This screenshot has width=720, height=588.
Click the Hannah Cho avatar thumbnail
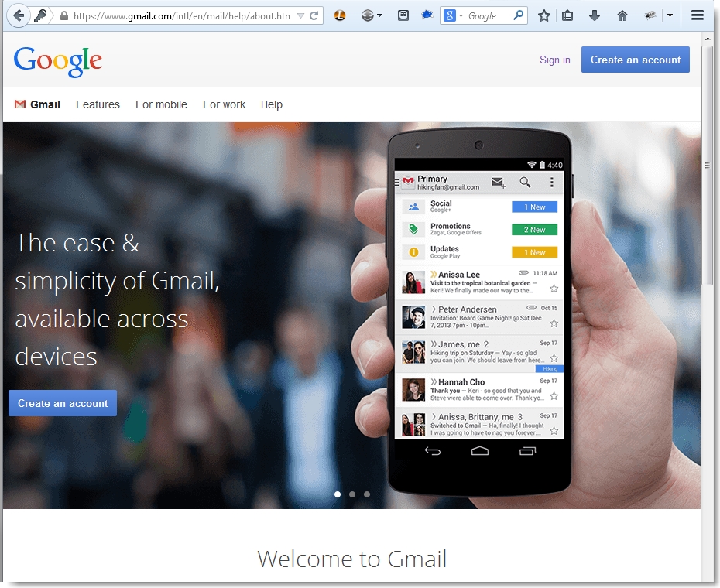[413, 390]
